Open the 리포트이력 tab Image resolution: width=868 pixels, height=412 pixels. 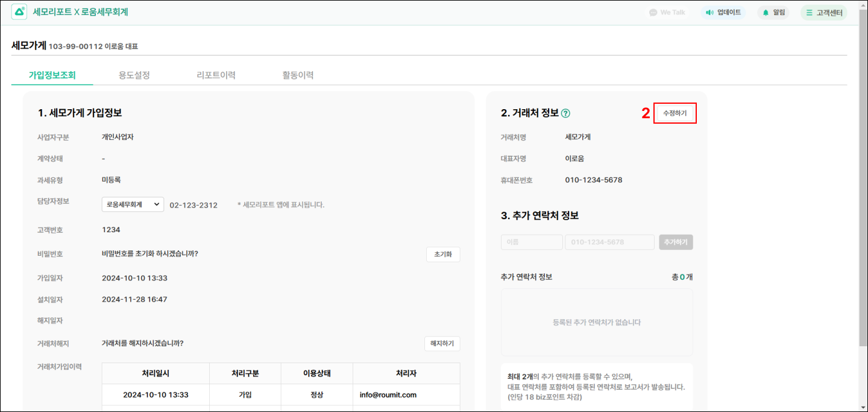[216, 75]
